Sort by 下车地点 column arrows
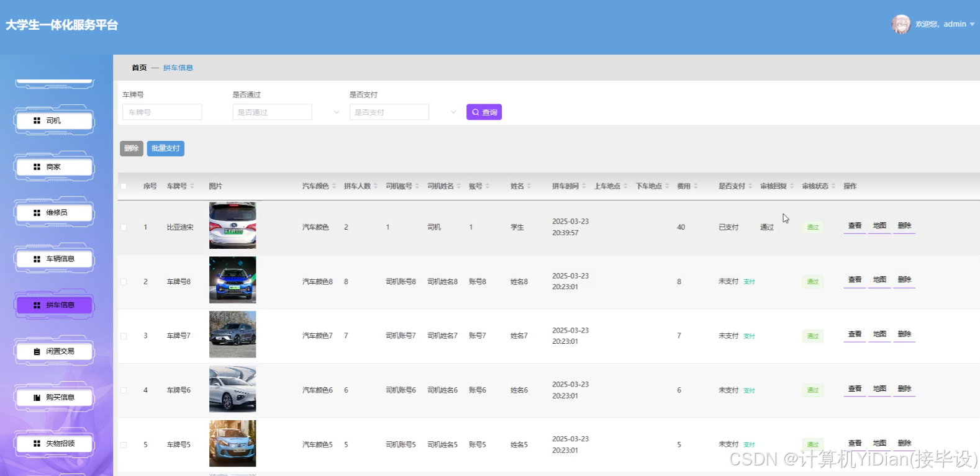 click(667, 186)
